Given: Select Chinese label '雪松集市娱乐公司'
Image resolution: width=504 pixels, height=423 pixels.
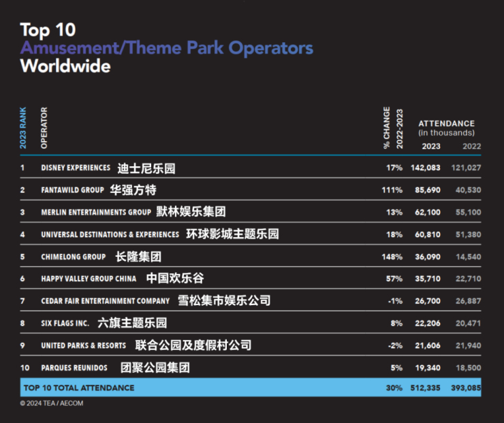Looking at the screenshot, I should (x=224, y=301).
